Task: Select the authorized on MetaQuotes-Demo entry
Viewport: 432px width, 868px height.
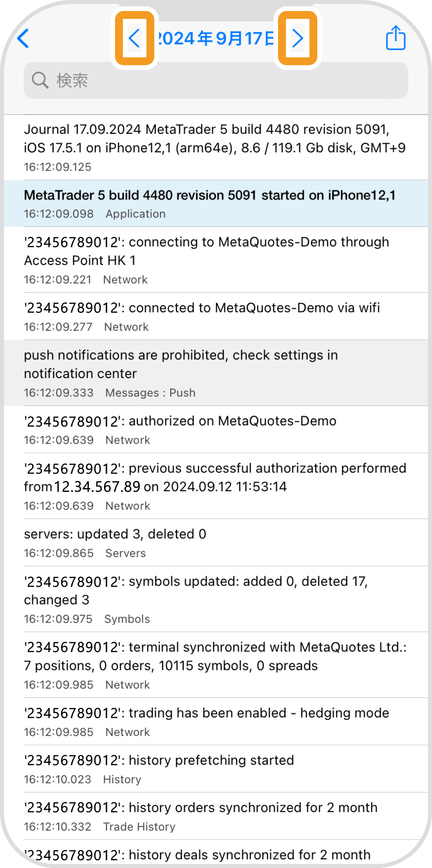Action: 216,429
